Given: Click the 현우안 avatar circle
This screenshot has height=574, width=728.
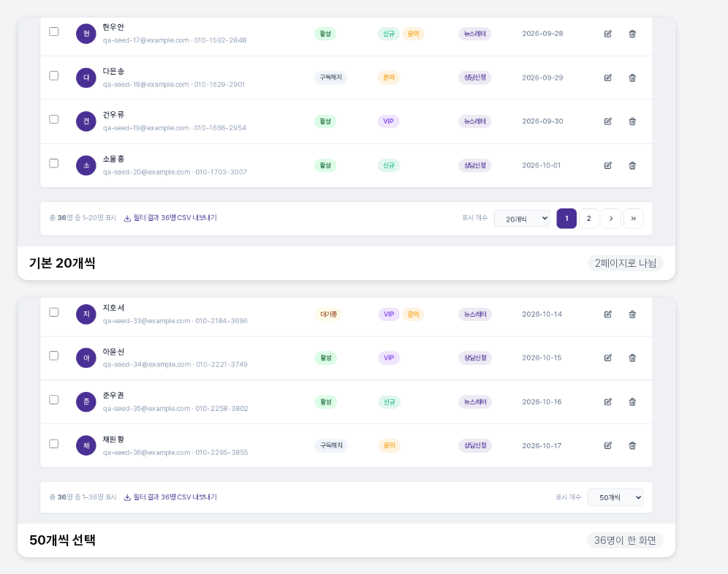Looking at the screenshot, I should point(86,34).
